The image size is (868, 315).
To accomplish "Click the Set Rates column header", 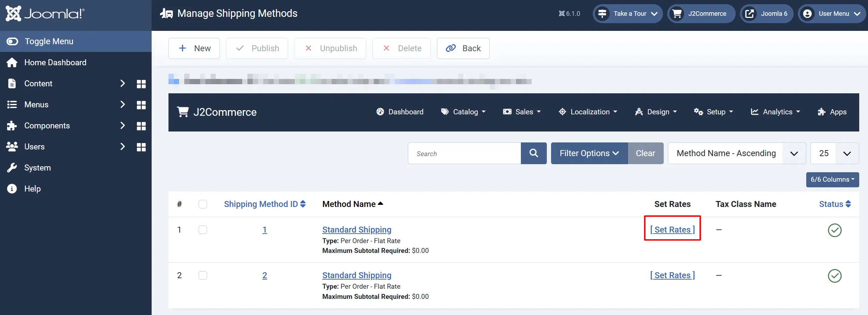I will click(672, 204).
